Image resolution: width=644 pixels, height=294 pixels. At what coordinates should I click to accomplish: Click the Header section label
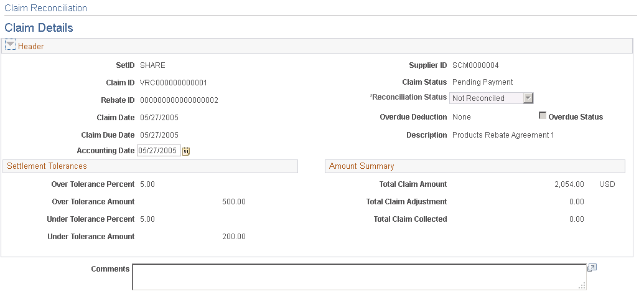30,46
